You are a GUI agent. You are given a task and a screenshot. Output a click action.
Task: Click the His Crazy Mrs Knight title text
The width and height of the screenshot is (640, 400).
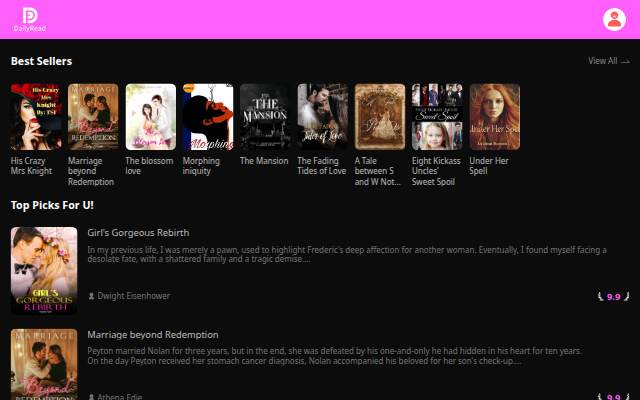point(31,166)
